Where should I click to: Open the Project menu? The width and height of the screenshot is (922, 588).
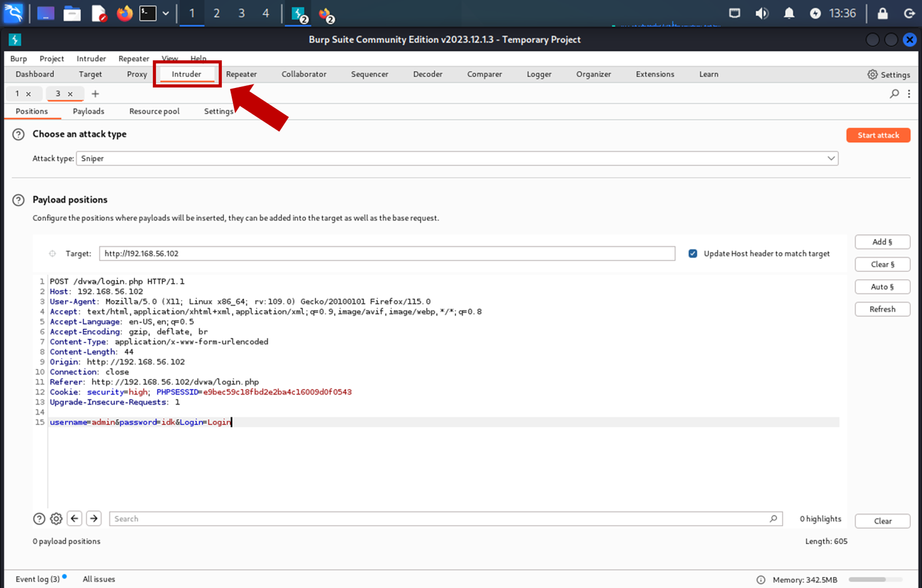(x=52, y=59)
